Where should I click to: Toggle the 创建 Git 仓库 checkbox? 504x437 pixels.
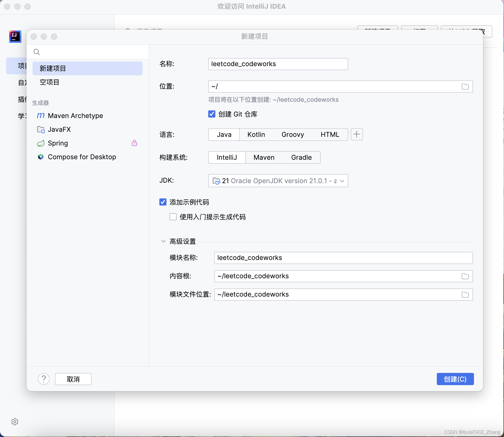(x=212, y=114)
